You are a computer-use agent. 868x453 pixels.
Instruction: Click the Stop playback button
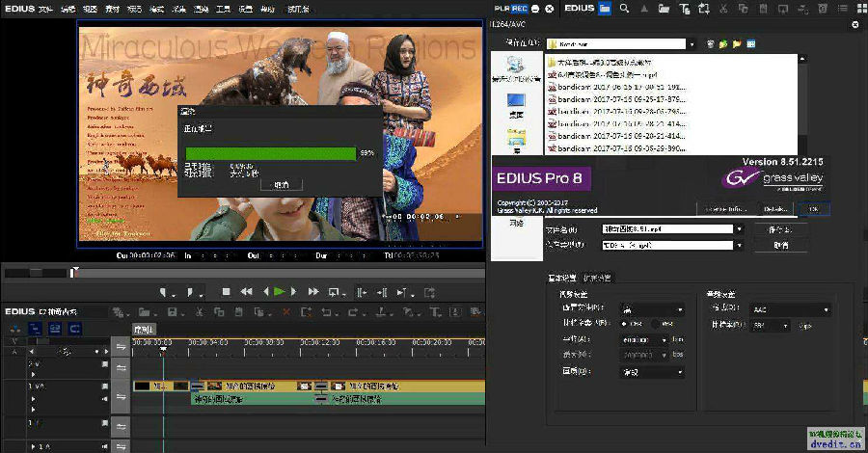(226, 291)
